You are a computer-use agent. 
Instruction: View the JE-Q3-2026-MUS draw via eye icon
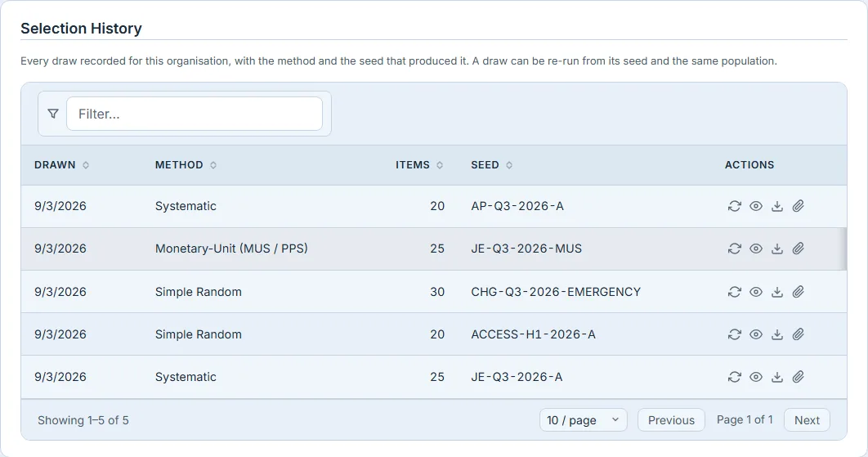[756, 249]
